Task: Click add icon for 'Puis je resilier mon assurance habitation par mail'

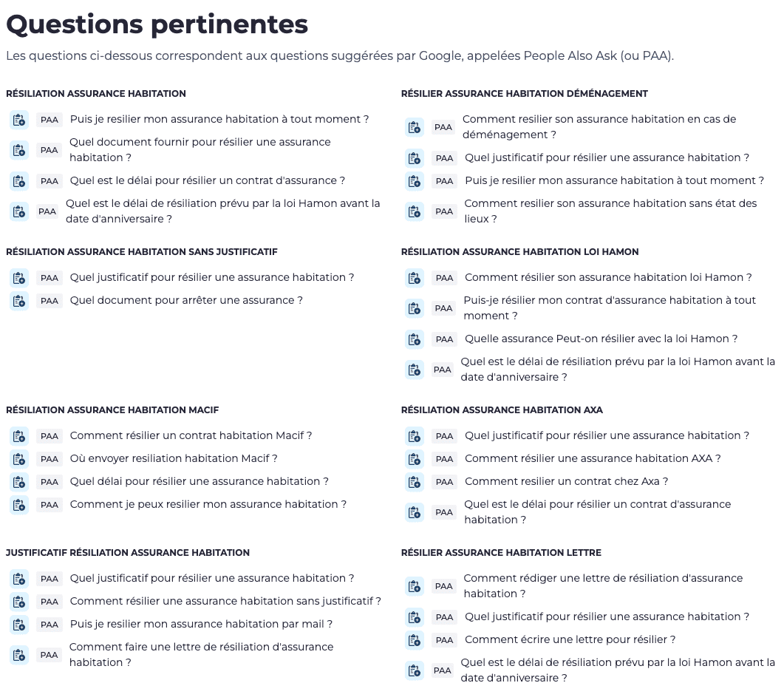Action: click(19, 625)
